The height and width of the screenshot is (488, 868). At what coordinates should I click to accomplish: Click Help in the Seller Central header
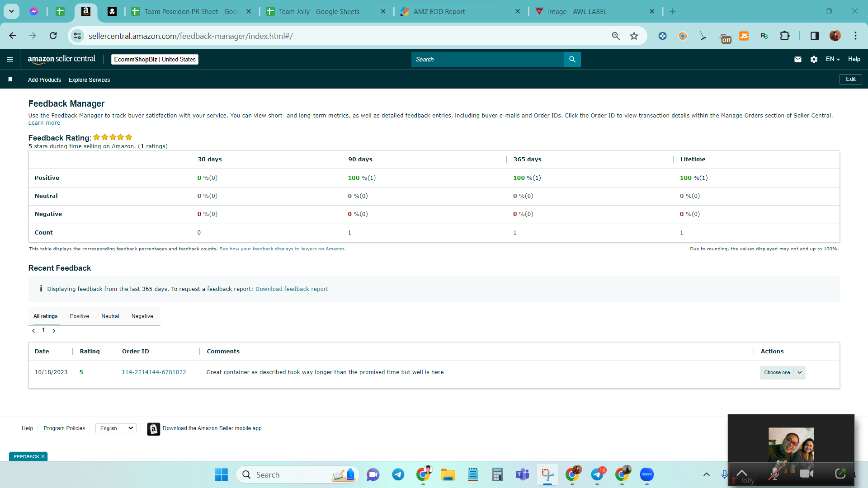(x=854, y=59)
